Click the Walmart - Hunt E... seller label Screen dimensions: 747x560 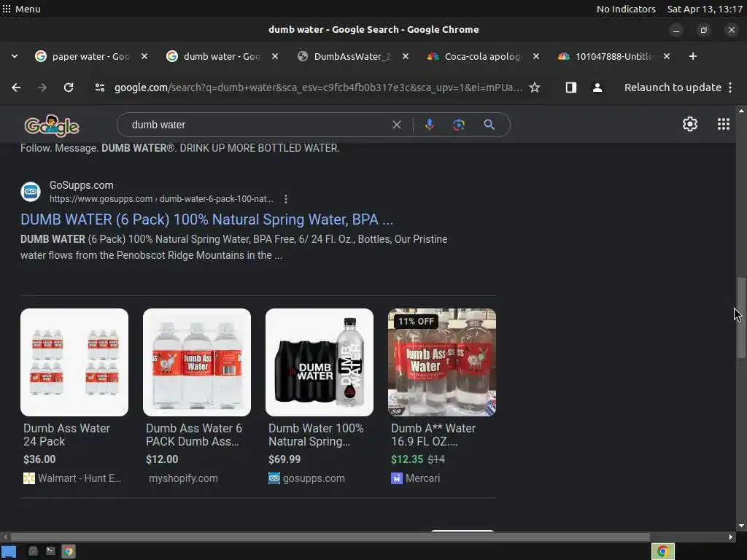coord(72,478)
